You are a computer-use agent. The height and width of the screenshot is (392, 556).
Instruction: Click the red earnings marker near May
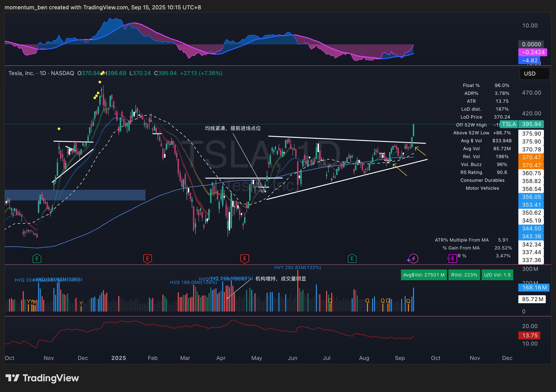(245, 259)
